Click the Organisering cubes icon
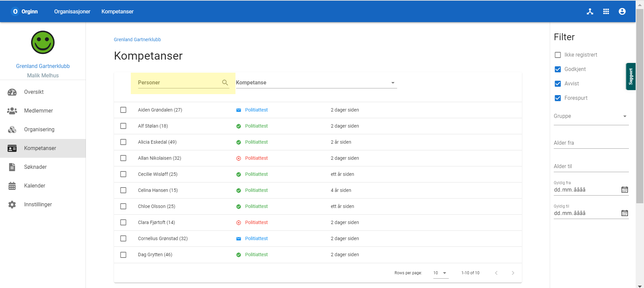The height and width of the screenshot is (288, 644). tap(12, 130)
